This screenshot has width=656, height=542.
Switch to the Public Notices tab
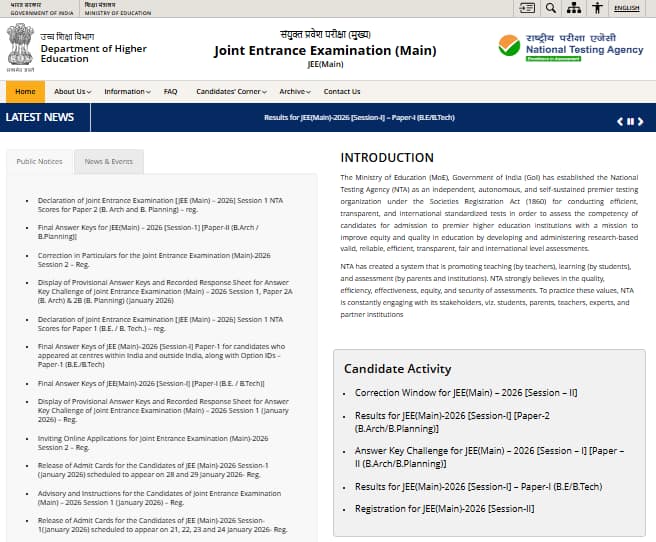[39, 161]
